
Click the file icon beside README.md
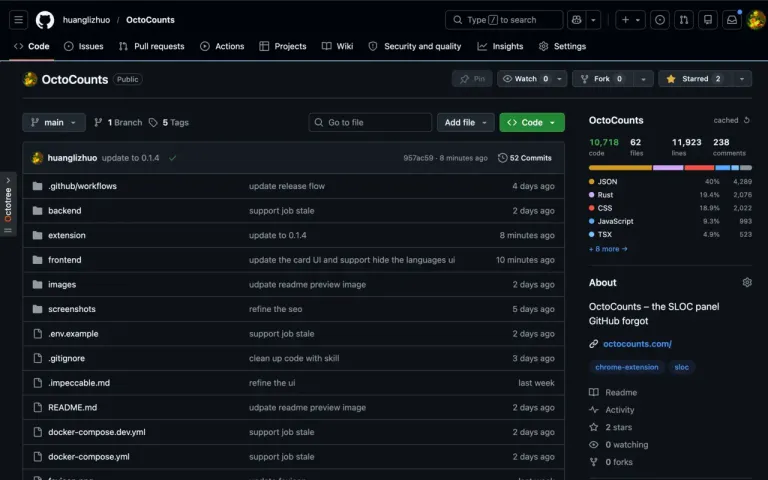pyautogui.click(x=37, y=408)
